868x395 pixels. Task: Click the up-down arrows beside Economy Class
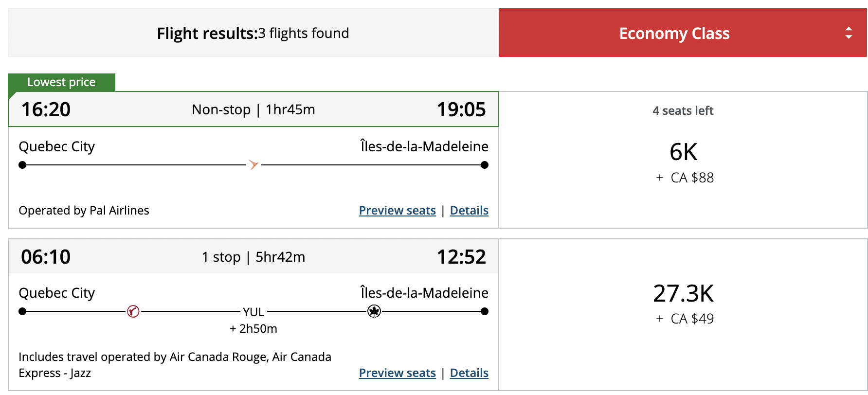849,33
